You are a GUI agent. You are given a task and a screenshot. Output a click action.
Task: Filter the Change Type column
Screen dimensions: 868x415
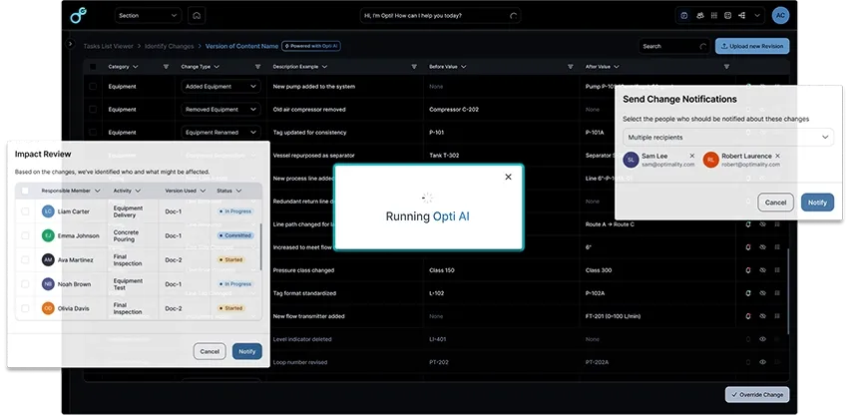257,67
